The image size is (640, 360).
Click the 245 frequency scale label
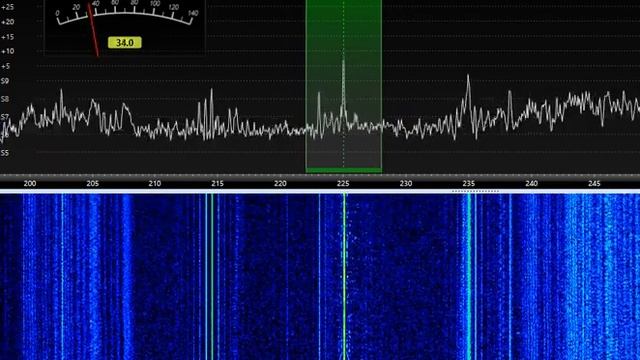(594, 184)
